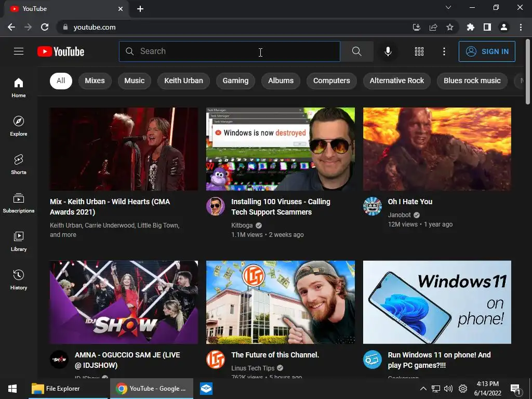Open AMNA OGUCCIO SAM JE video title
532x399 pixels.
[128, 360]
